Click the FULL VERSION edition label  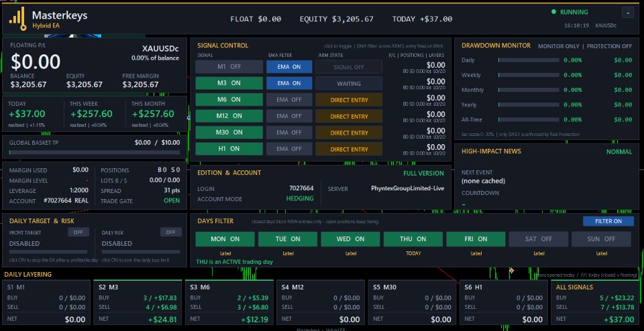[423, 173]
